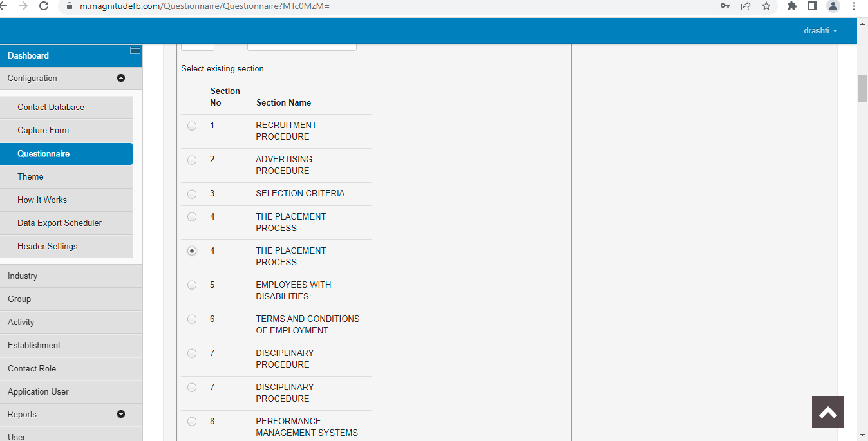Click the share page icon
This screenshot has height=441, width=868.
coord(746,6)
